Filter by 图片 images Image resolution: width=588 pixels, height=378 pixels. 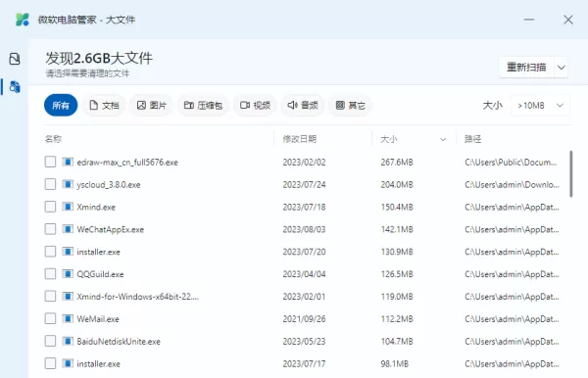click(x=152, y=105)
